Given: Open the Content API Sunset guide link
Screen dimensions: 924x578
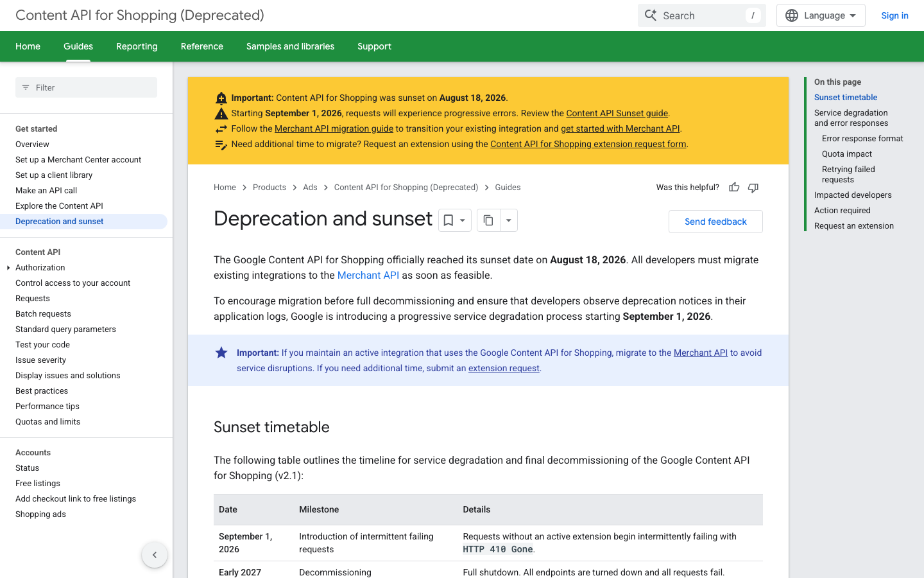Looking at the screenshot, I should [x=617, y=113].
